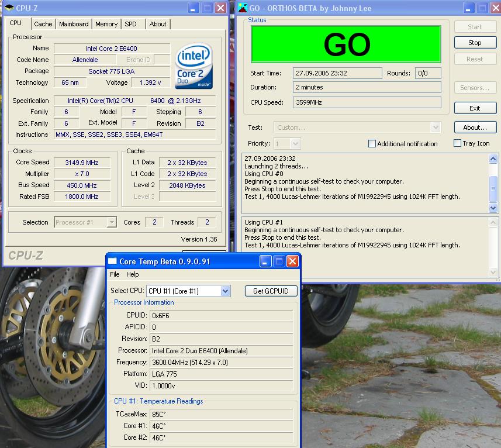
Task: Click the Technology value 65 nm
Action: 70,82
